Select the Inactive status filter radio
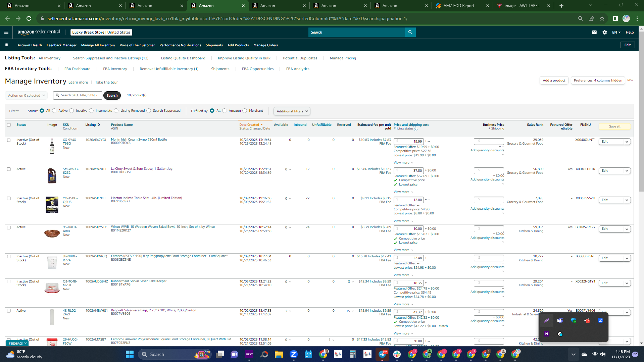Viewport: 644px width, 362px height. pyautogui.click(x=71, y=111)
